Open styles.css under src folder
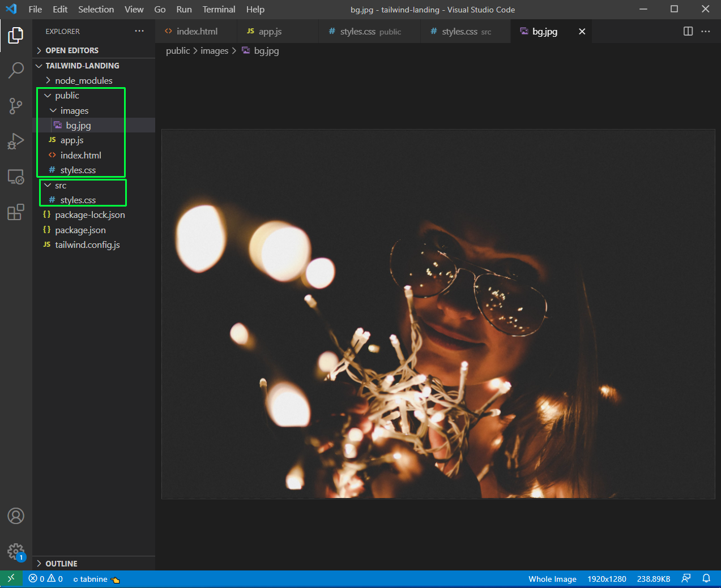 (94, 200)
